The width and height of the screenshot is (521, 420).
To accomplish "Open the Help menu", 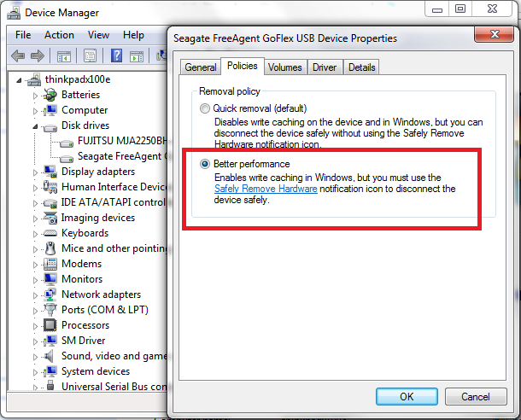I will [133, 35].
